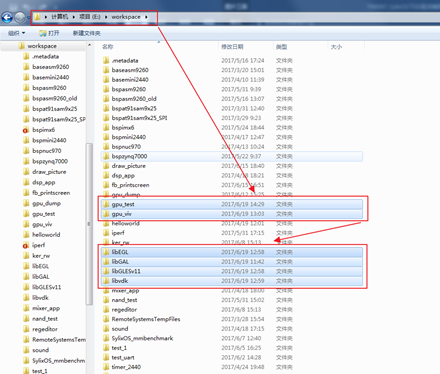Image resolution: width=440 pixels, height=374 pixels.
Task: Click folder icon of fb_printscreen in file list
Action: coord(106,185)
